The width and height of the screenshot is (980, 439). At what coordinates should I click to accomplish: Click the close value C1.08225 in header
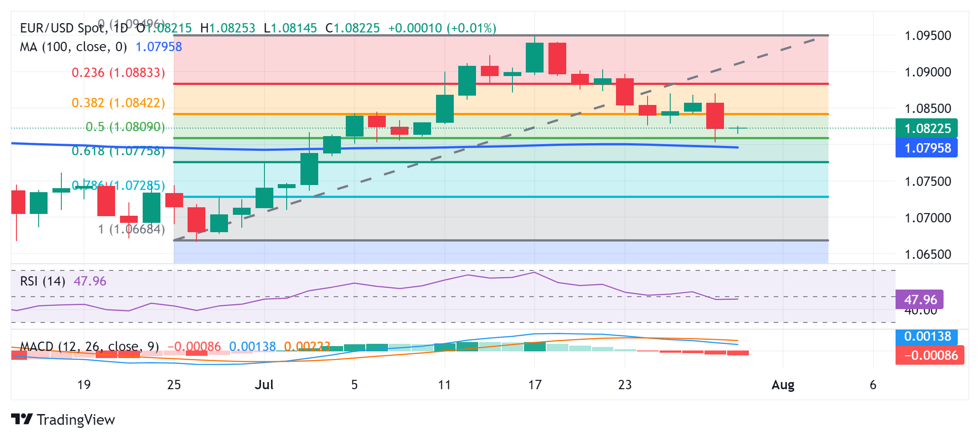pyautogui.click(x=353, y=28)
